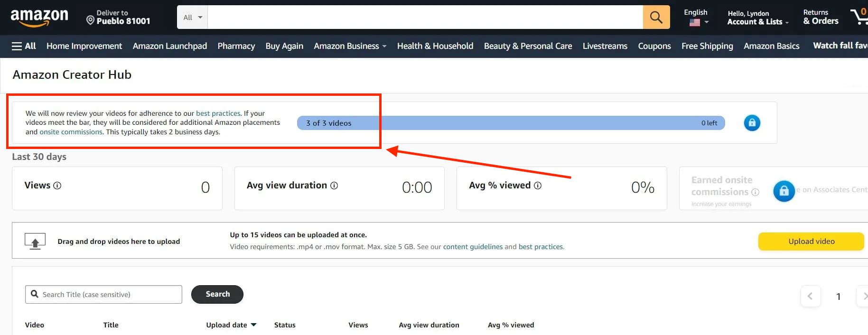Click the Views info icon
The width and height of the screenshot is (868, 335).
pyautogui.click(x=57, y=186)
